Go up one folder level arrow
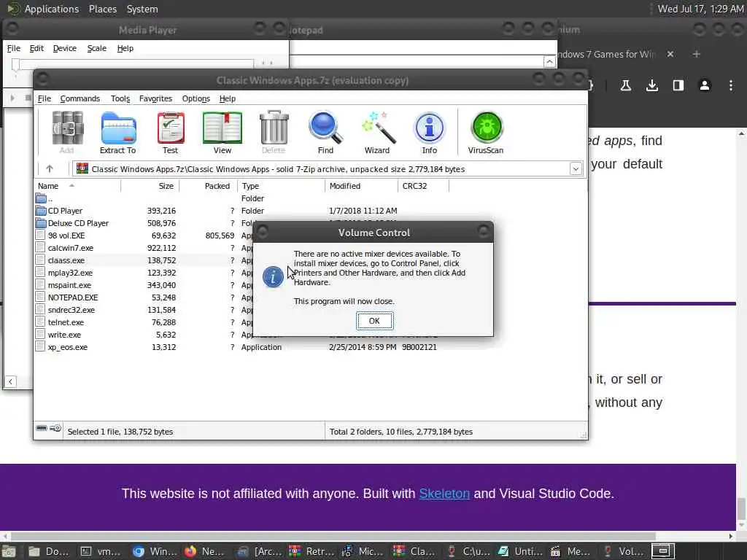 click(x=49, y=168)
